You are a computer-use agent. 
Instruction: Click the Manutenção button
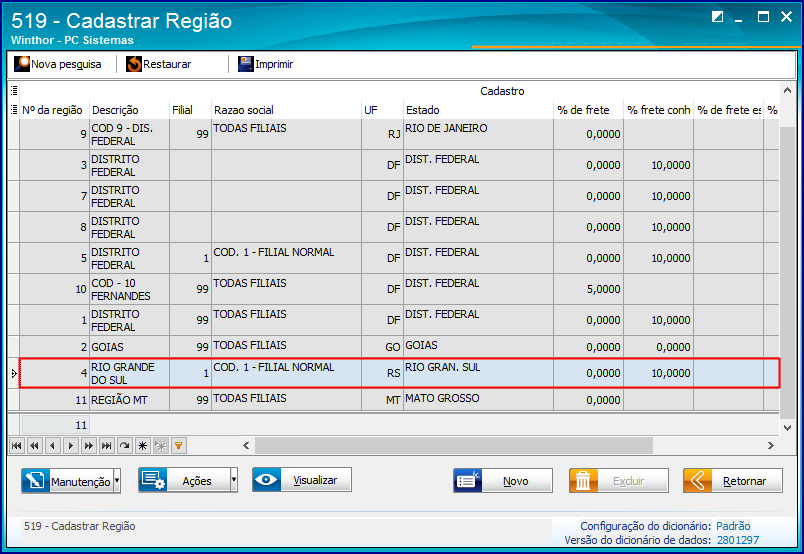click(67, 481)
